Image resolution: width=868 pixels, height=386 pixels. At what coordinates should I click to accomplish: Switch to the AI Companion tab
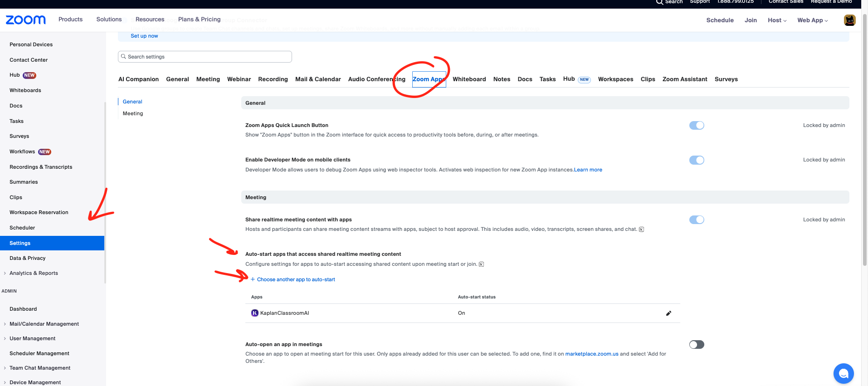(x=138, y=79)
